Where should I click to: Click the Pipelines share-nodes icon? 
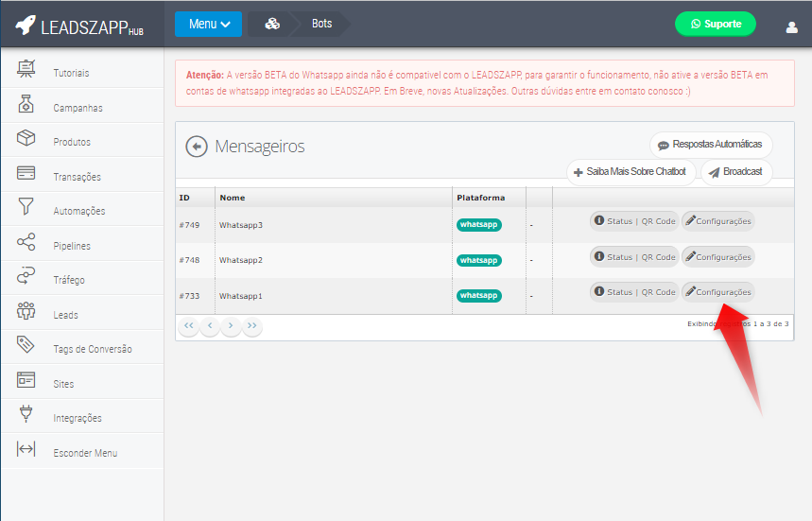pos(26,243)
